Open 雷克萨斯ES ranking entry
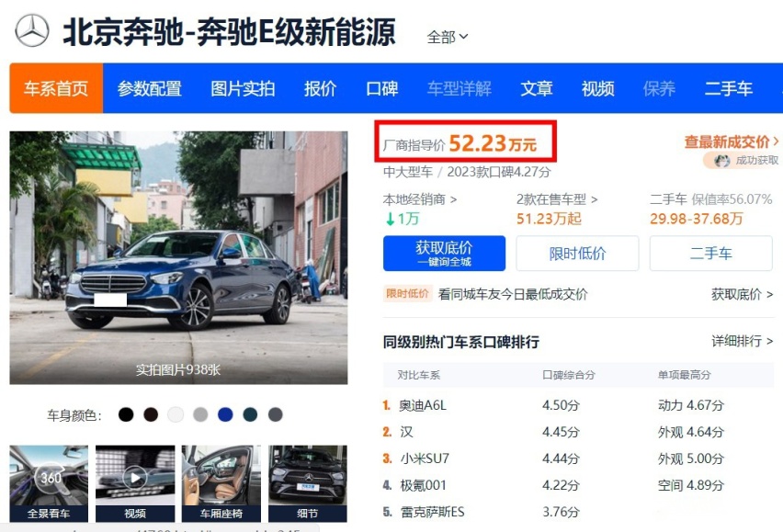Viewport: 783px width, 532px height. 433,512
